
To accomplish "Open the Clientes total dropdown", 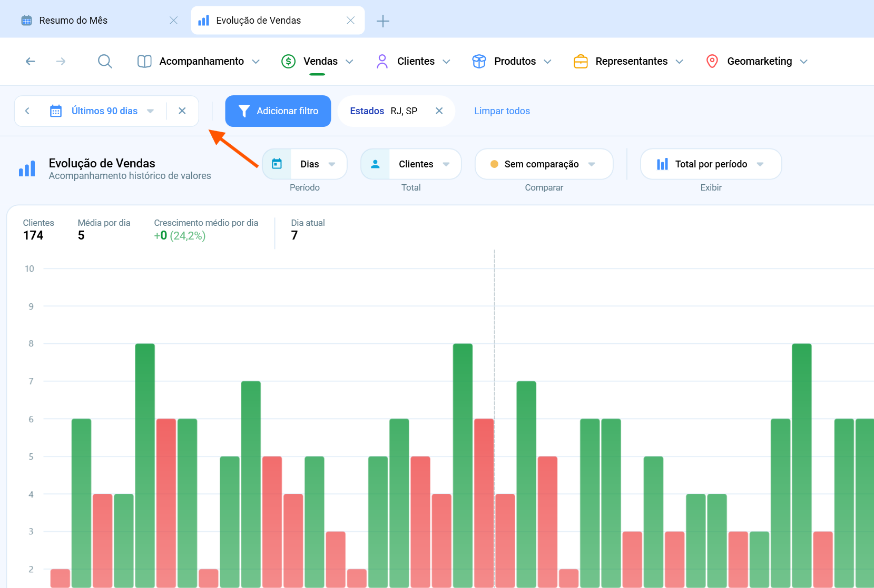I will [x=411, y=164].
